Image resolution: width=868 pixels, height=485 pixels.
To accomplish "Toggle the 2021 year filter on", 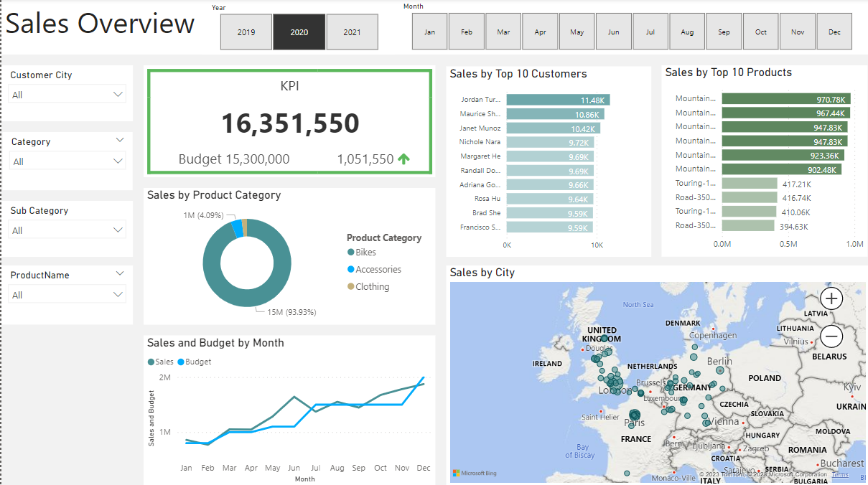I will coord(352,32).
